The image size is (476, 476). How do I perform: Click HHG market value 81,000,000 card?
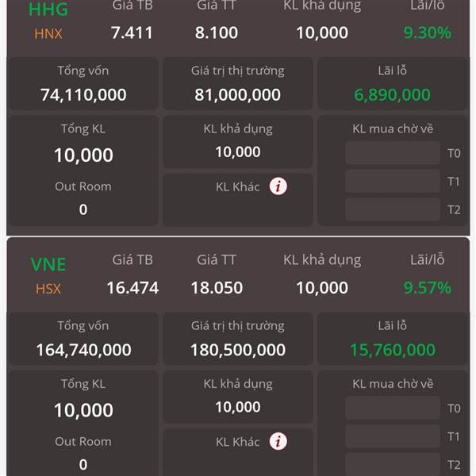(238, 84)
